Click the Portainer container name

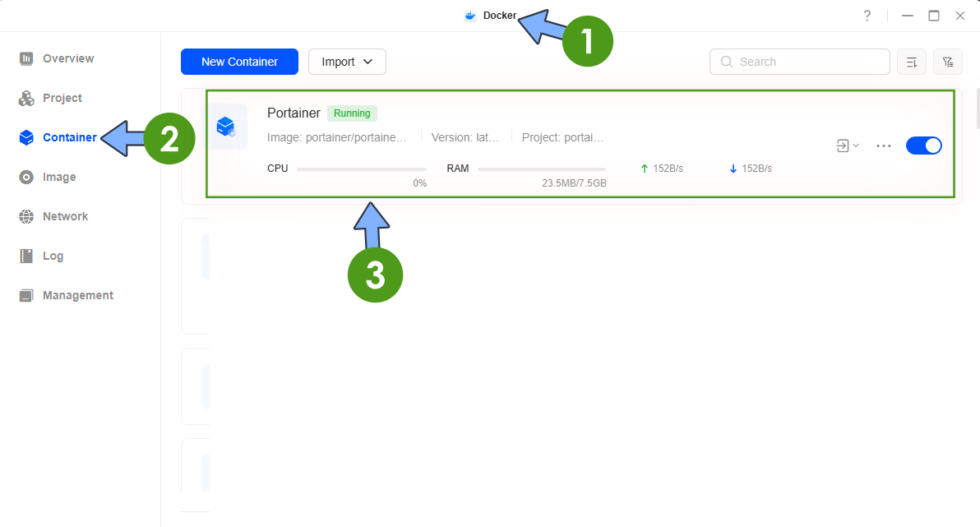pos(294,113)
